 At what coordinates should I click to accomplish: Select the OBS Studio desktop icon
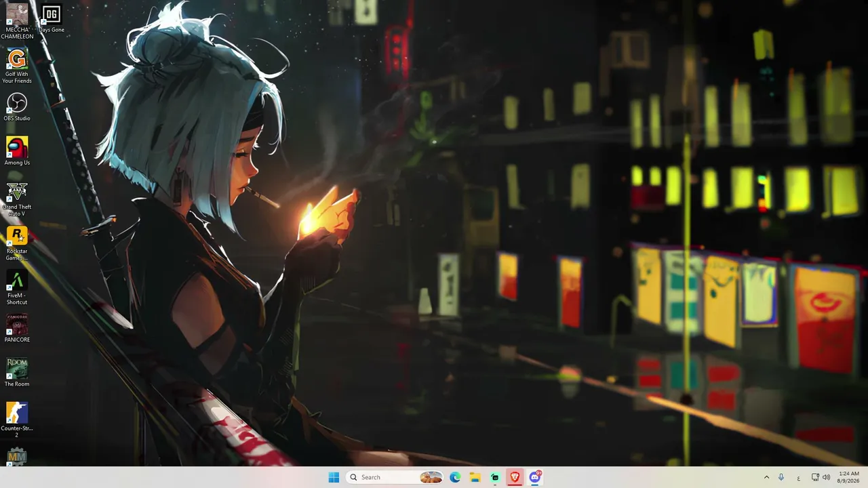coord(17,107)
